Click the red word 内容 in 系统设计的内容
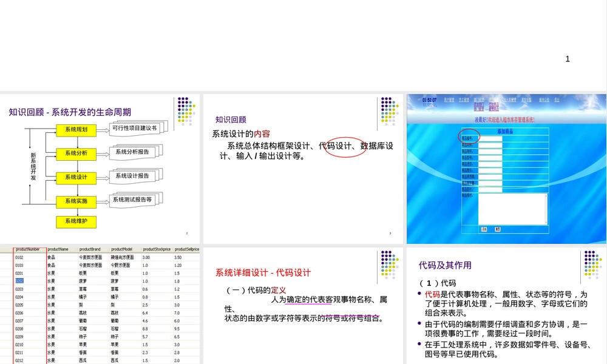The height and width of the screenshot is (364, 607). tap(262, 134)
